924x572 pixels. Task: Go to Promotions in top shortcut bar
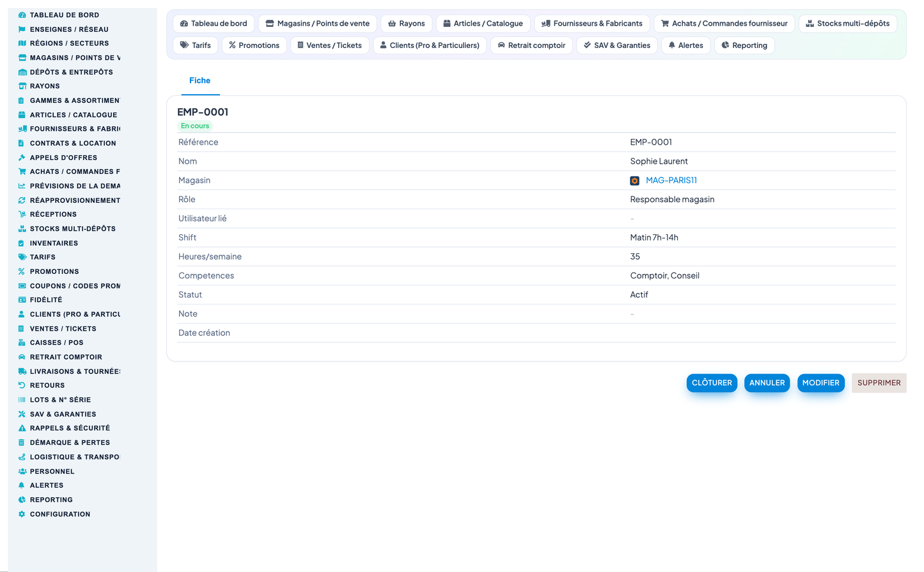[x=254, y=45]
